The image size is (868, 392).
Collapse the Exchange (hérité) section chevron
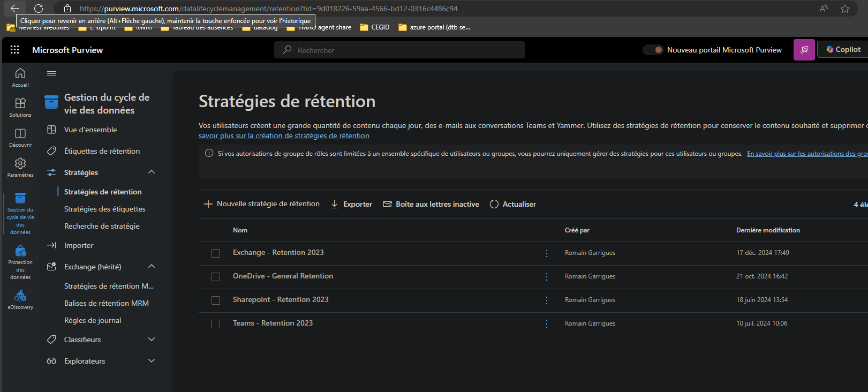pyautogui.click(x=152, y=266)
